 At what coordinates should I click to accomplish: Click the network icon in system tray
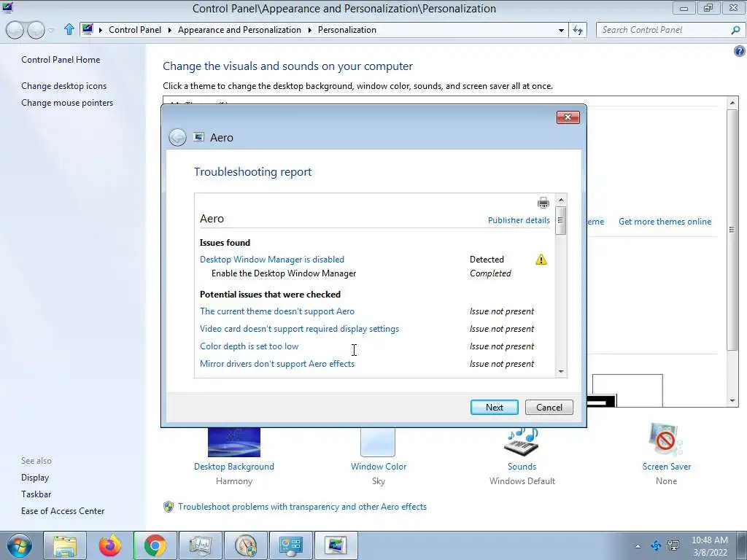coord(673,545)
